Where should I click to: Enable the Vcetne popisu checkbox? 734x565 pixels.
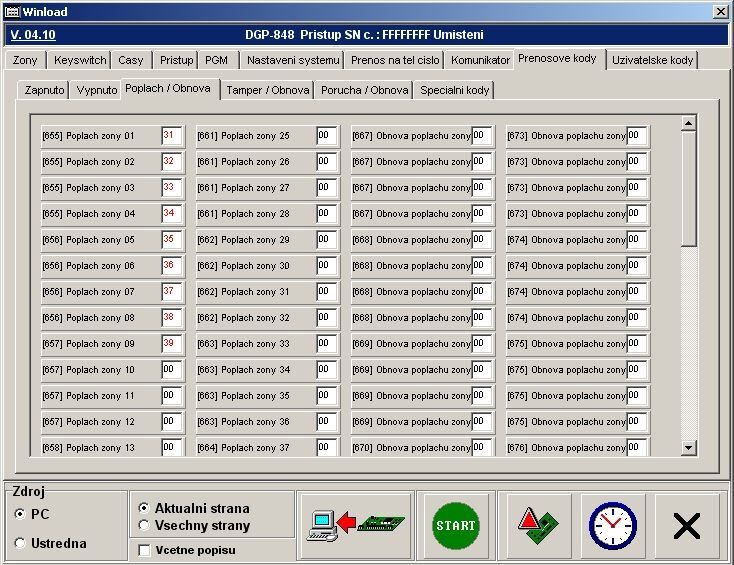(144, 550)
